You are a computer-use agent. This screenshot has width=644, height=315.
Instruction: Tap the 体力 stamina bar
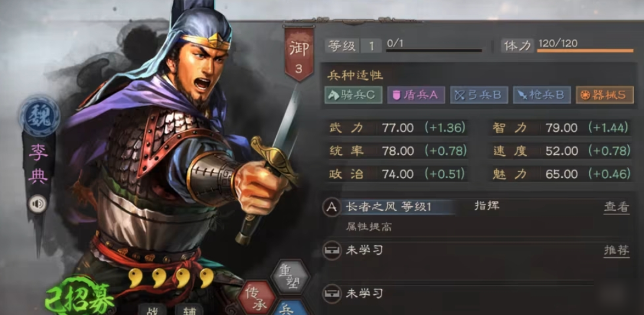585,51
